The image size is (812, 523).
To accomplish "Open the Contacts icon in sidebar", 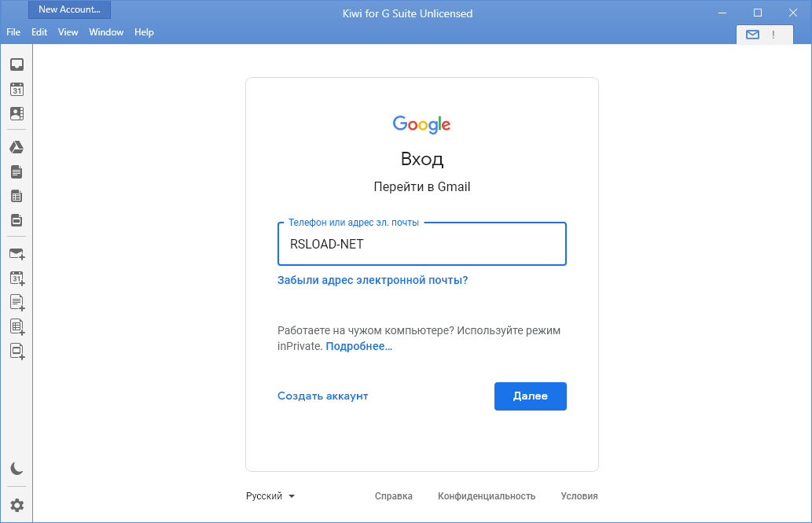I will click(17, 114).
